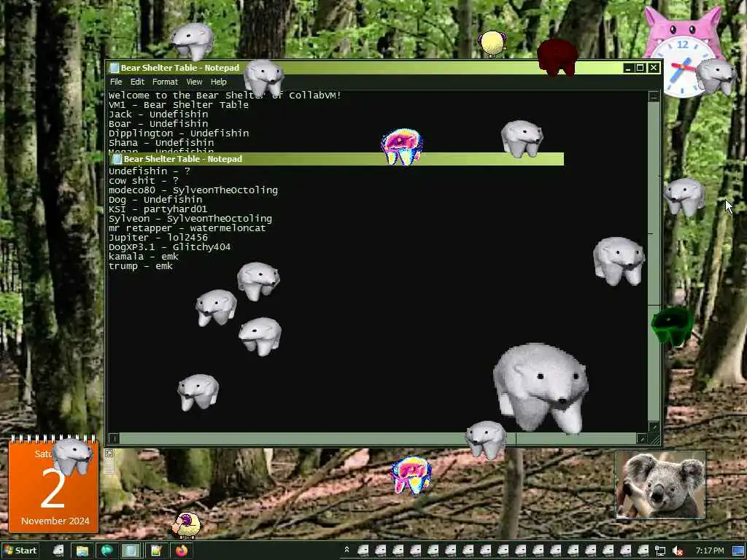Click the white bear sitting on the calendar gadget
Screen dimensions: 747x560
(x=72, y=456)
